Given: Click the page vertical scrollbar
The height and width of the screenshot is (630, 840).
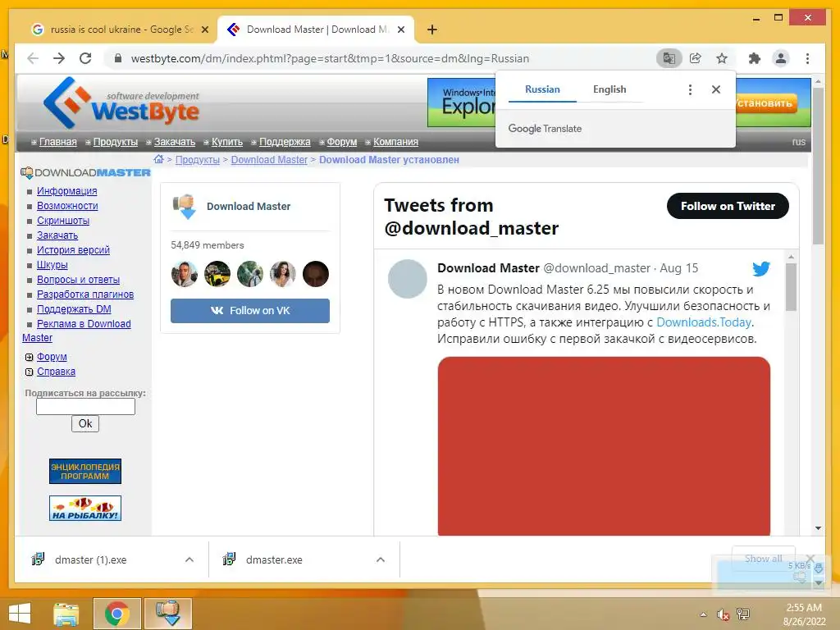Looking at the screenshot, I should tap(818, 166).
